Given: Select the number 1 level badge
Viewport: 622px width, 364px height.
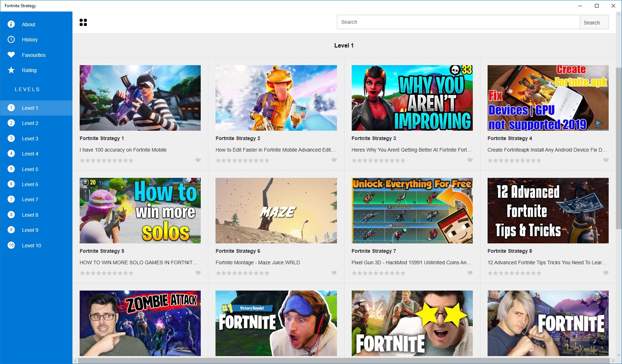Looking at the screenshot, I should coord(11,108).
